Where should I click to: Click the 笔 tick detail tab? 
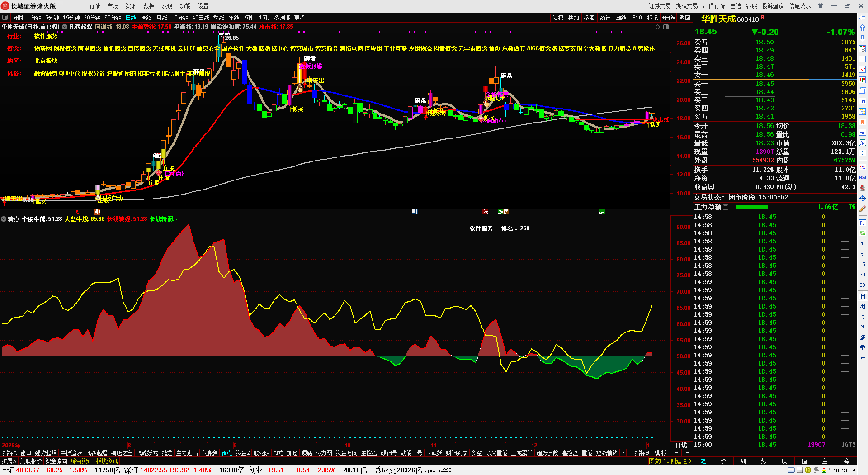coord(703,461)
